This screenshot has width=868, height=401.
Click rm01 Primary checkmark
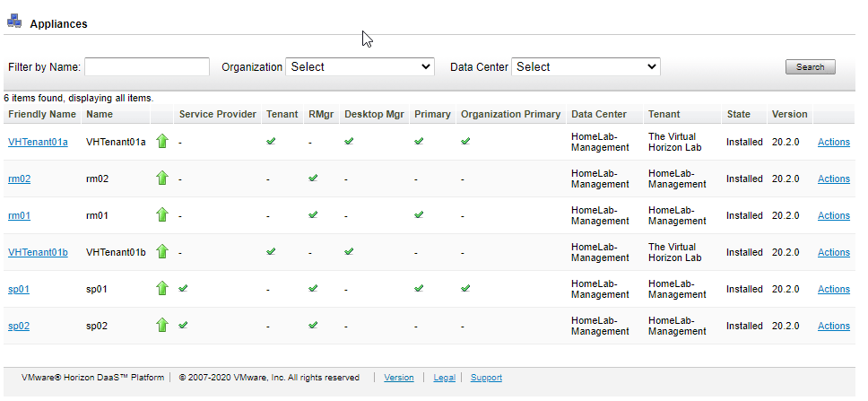pos(419,214)
